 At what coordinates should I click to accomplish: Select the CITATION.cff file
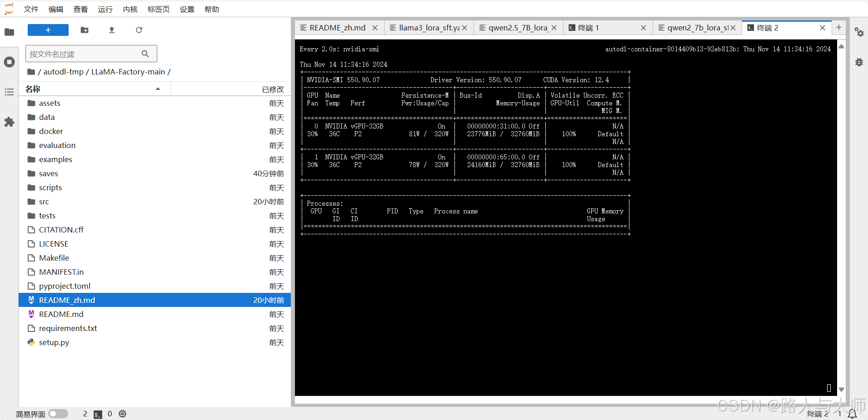[x=155, y=230]
